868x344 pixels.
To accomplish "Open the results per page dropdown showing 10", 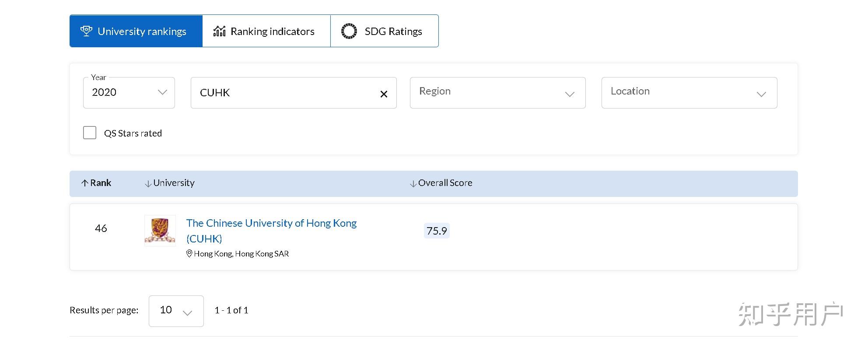I will click(x=176, y=311).
